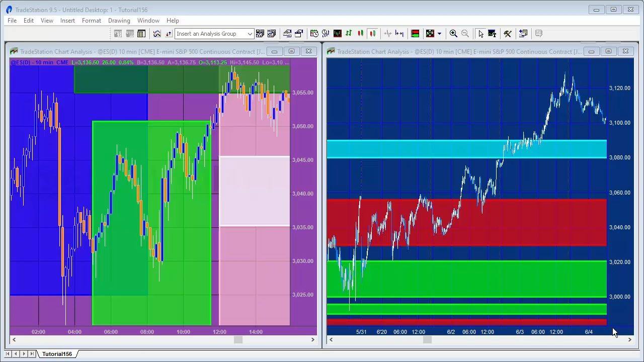Expand the arrow beside the grid pattern icon
This screenshot has height=362, width=644.
click(x=439, y=34)
